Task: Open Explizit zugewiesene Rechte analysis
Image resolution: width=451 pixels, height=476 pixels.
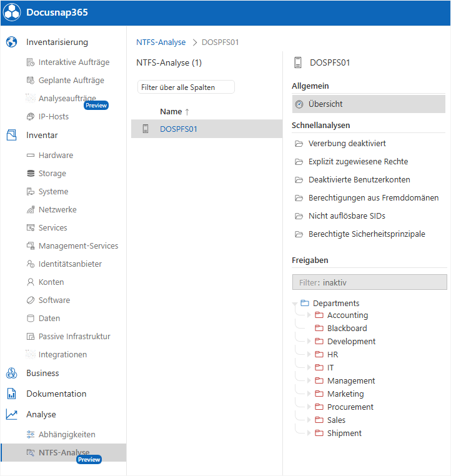Action: pyautogui.click(x=358, y=162)
